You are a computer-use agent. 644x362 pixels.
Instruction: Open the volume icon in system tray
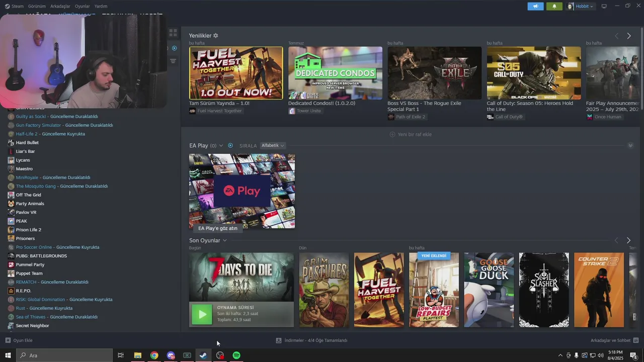[600, 355]
